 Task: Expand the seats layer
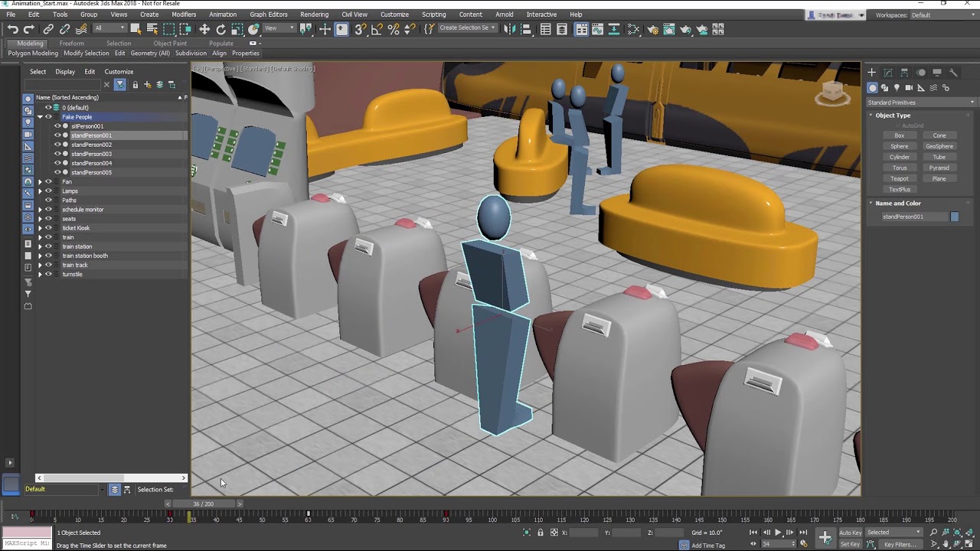[x=40, y=219]
